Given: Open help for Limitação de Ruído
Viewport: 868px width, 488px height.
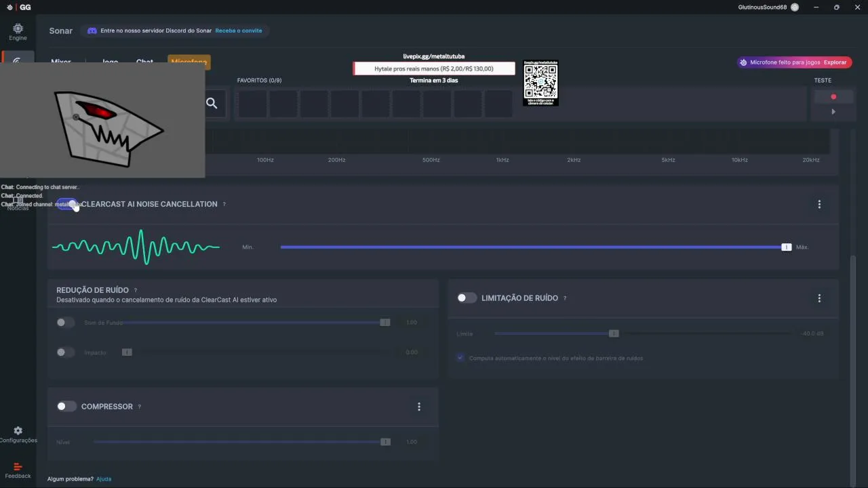Looking at the screenshot, I should point(565,298).
